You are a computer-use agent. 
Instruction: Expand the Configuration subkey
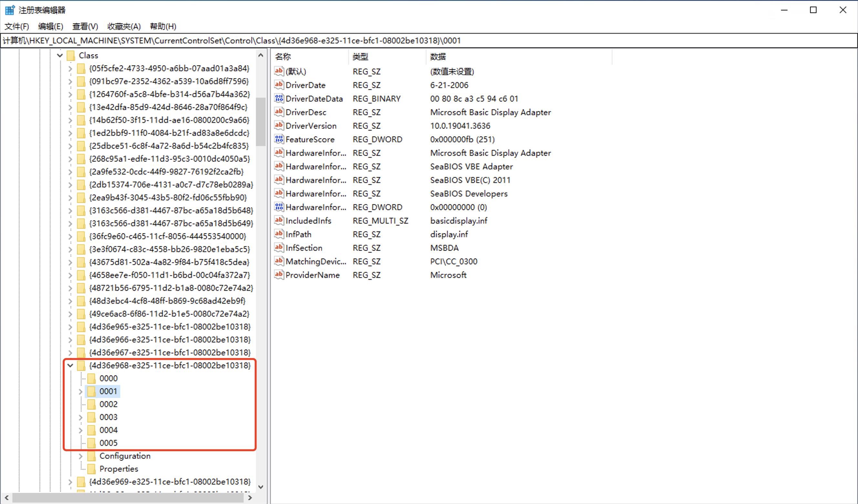pyautogui.click(x=80, y=456)
